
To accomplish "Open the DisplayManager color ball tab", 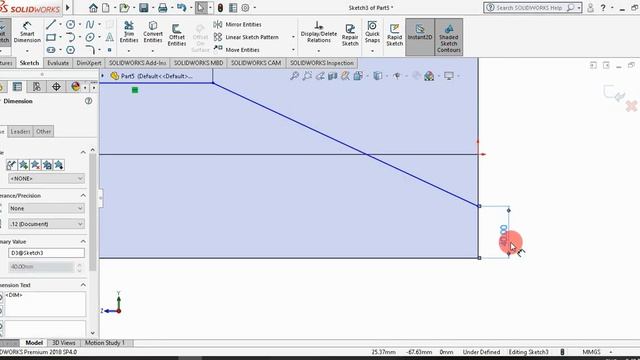I will (x=75, y=87).
